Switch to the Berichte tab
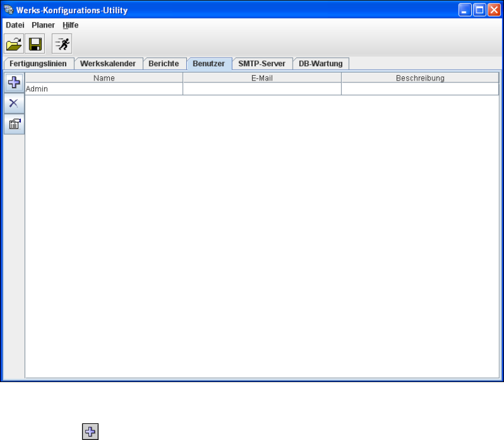 point(164,64)
